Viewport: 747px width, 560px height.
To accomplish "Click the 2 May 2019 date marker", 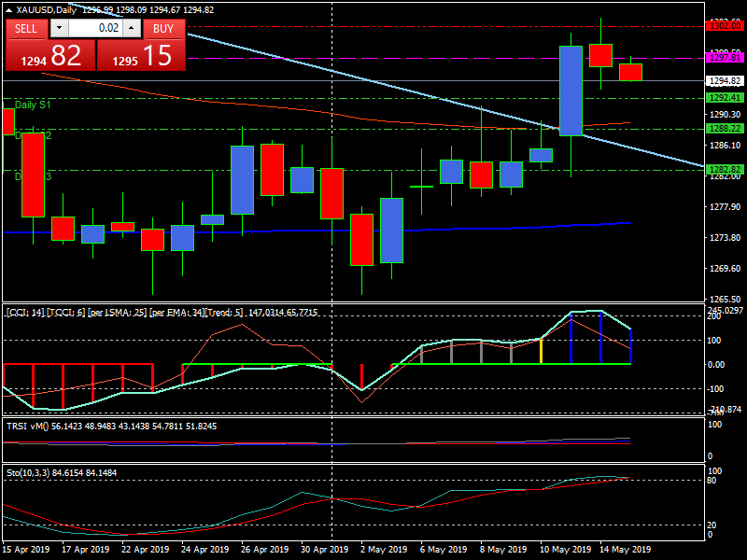I will [x=383, y=550].
